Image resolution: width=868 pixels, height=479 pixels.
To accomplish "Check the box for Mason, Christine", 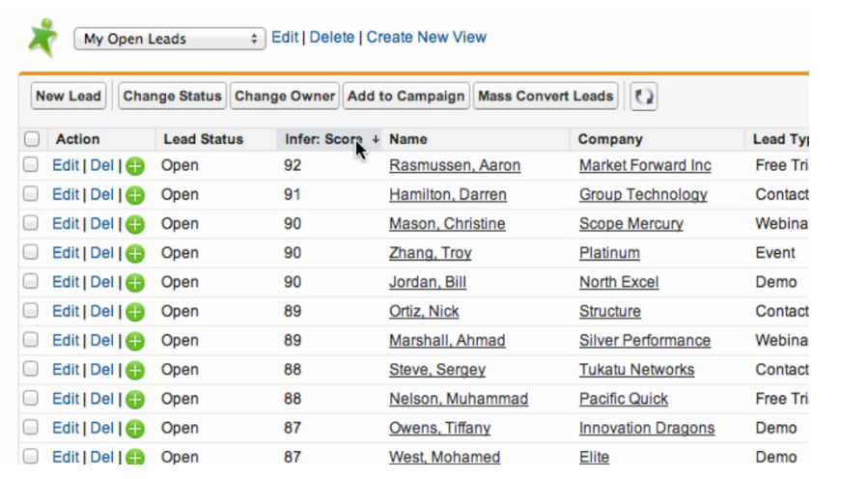I will coord(31,224).
